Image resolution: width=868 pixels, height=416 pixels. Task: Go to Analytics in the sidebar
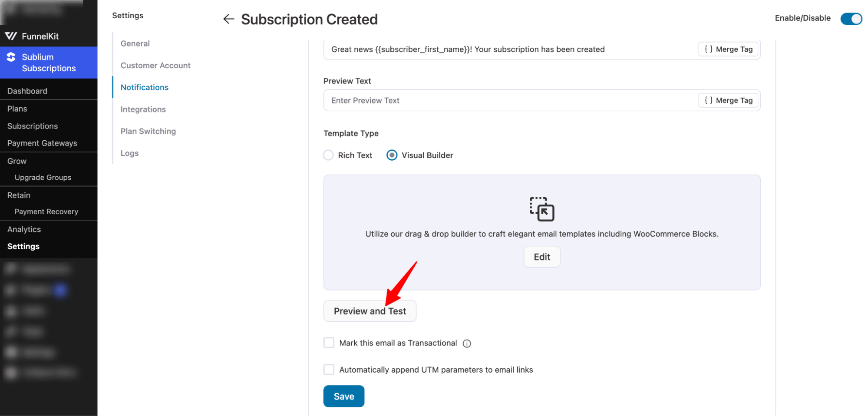tap(24, 229)
